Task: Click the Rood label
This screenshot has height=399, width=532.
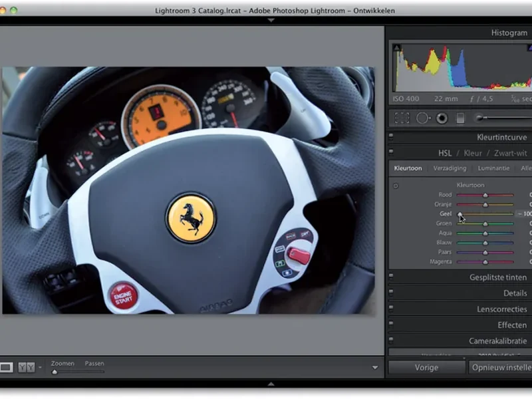Action: point(445,195)
